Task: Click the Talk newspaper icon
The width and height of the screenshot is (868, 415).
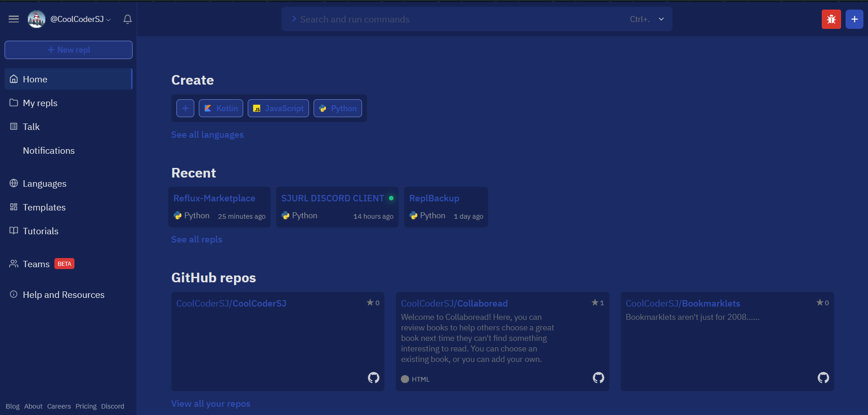Action: [x=14, y=126]
